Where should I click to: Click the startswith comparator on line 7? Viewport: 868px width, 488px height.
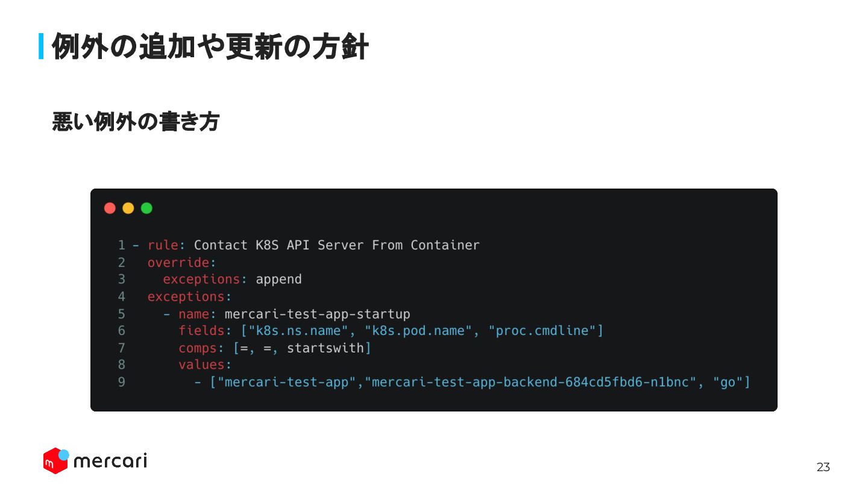[x=325, y=348]
